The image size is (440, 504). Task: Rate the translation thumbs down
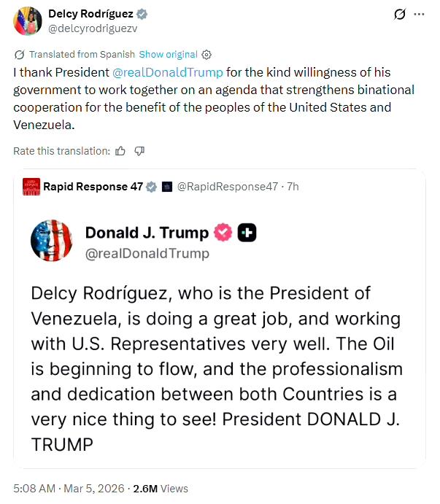[139, 151]
